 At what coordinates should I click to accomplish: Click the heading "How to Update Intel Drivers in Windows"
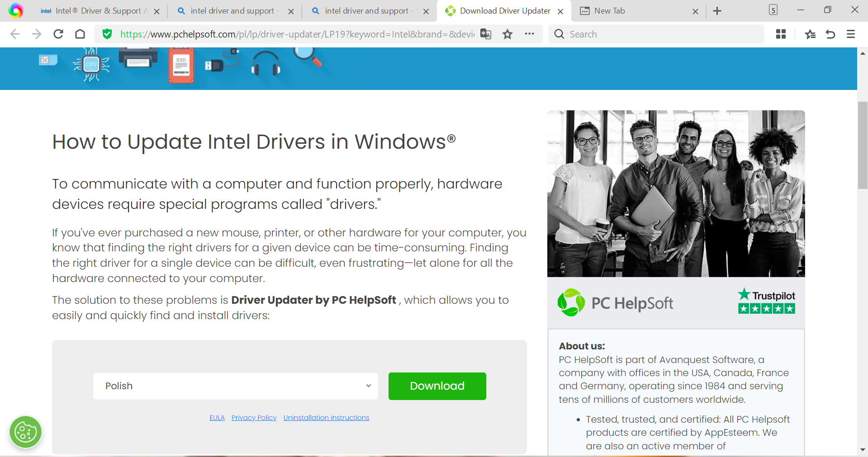click(x=254, y=142)
